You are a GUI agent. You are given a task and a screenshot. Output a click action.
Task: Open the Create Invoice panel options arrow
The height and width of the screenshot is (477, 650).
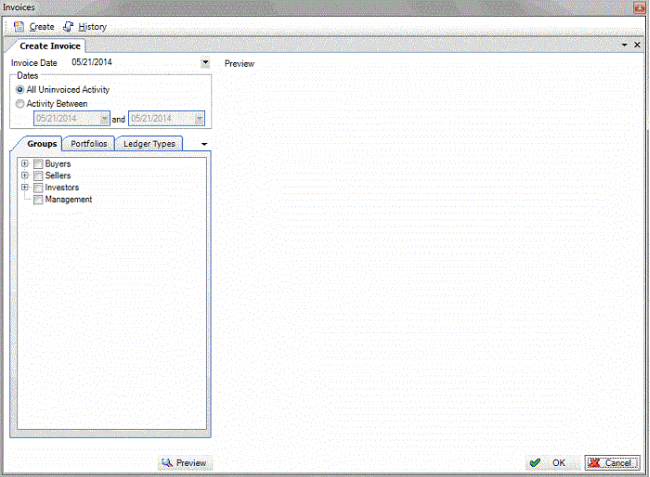(624, 45)
